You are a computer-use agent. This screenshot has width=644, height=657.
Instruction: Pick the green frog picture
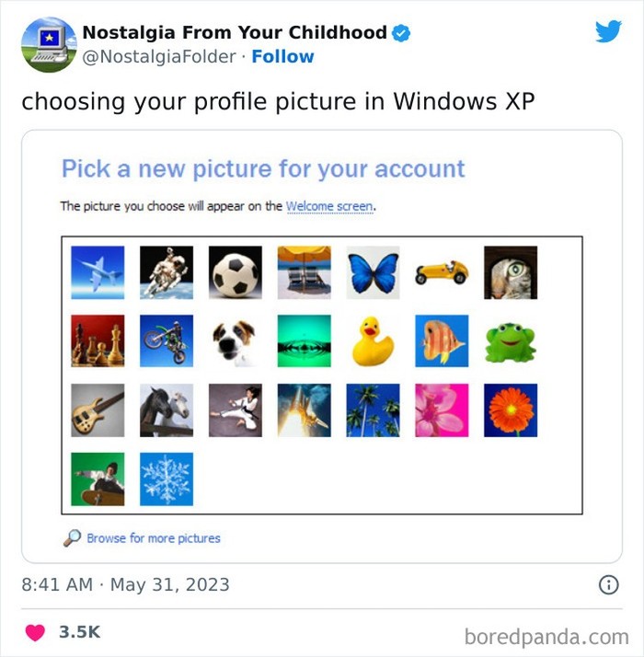click(x=511, y=341)
